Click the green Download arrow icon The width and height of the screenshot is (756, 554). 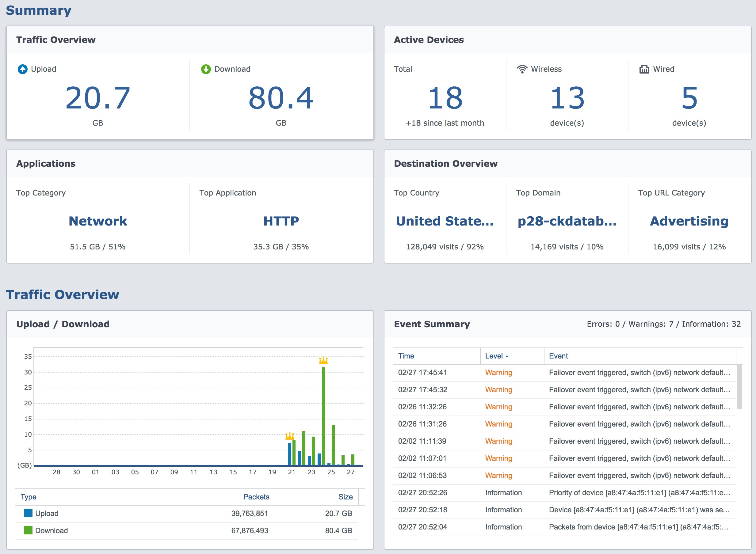click(x=206, y=69)
